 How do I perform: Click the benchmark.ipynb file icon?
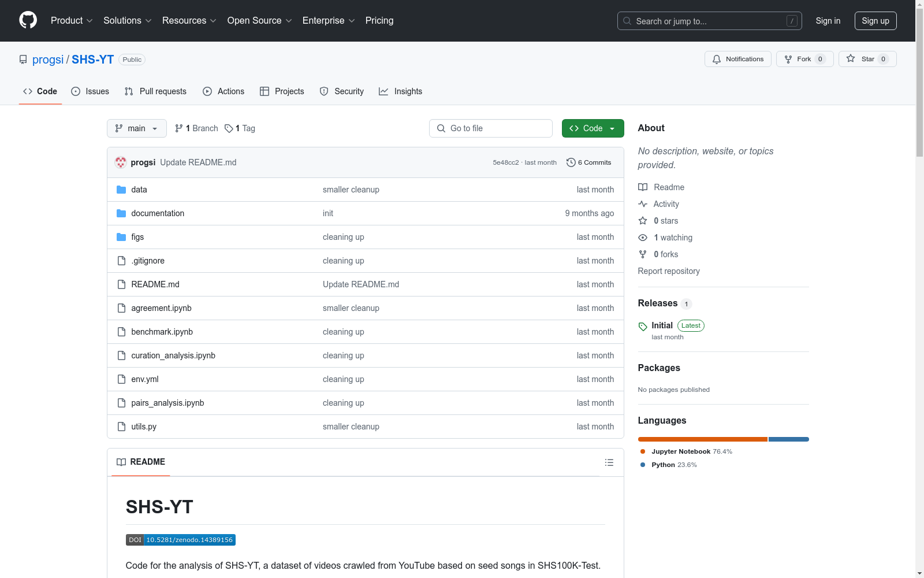[121, 332]
